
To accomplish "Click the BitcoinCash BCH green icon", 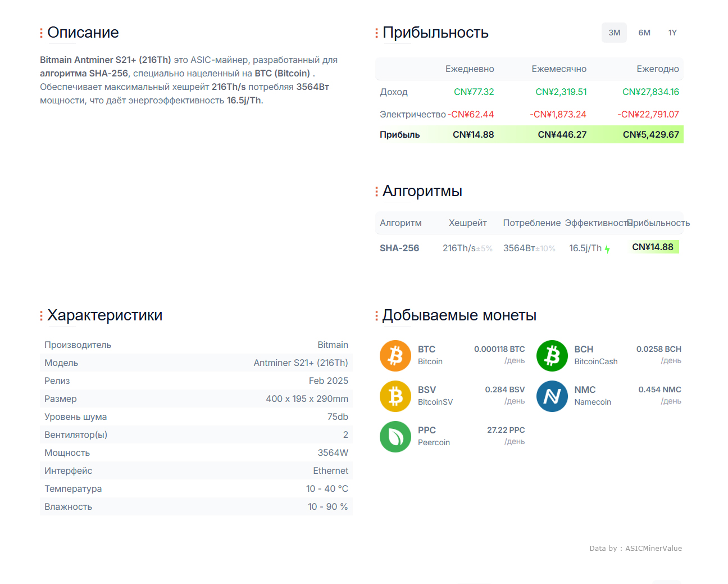I will pyautogui.click(x=552, y=356).
